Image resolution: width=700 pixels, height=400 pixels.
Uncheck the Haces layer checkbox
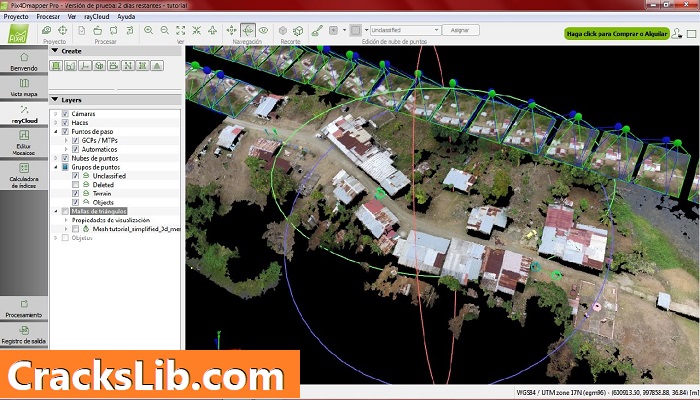(65, 123)
